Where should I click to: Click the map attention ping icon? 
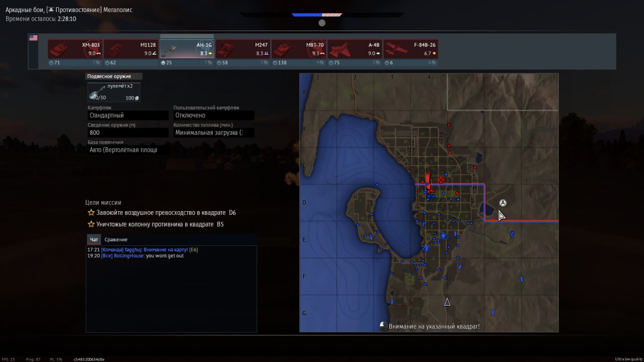click(383, 326)
